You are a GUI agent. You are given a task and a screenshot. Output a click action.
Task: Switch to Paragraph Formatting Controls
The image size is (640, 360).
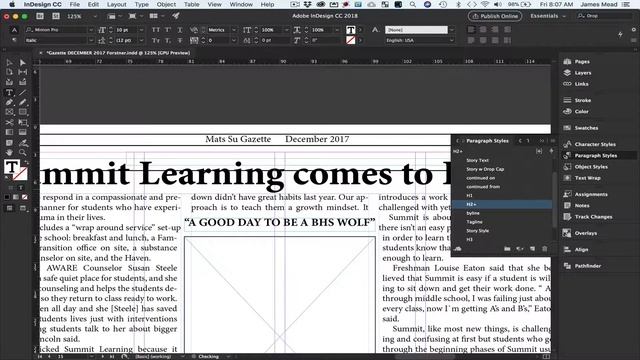[x=14, y=40]
